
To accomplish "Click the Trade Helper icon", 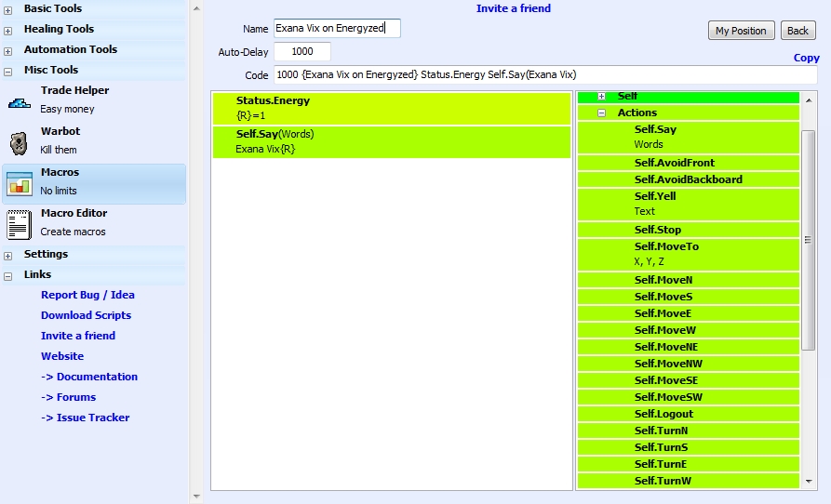I will point(20,101).
